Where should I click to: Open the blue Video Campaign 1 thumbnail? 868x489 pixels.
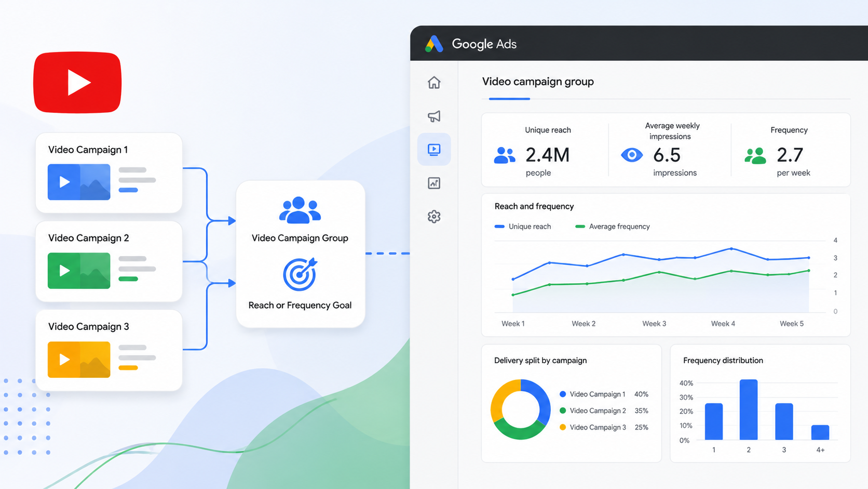point(79,182)
